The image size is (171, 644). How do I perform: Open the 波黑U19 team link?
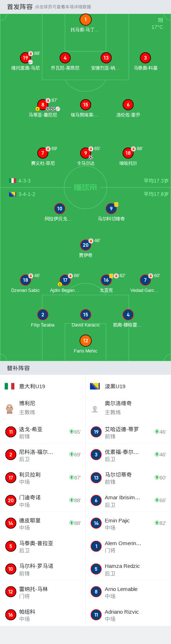click(x=115, y=386)
